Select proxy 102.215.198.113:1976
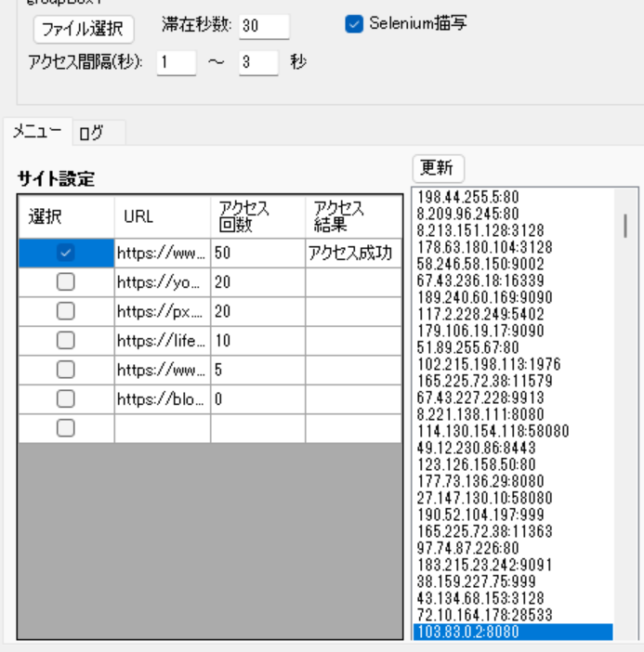Screen dimensions: 644x652 coord(513,364)
